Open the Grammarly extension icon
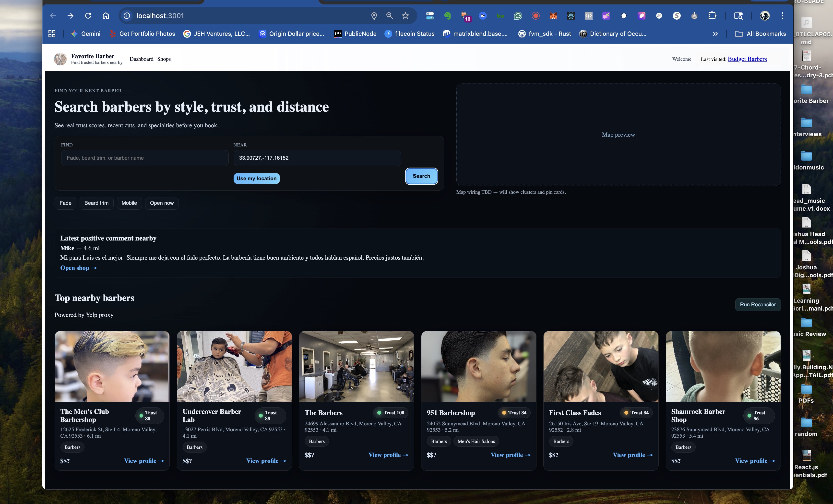Viewport: 833px width, 504px height. point(518,15)
